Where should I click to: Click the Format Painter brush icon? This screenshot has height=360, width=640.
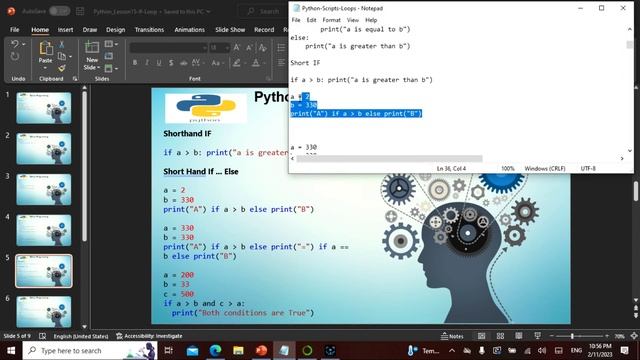62,68
